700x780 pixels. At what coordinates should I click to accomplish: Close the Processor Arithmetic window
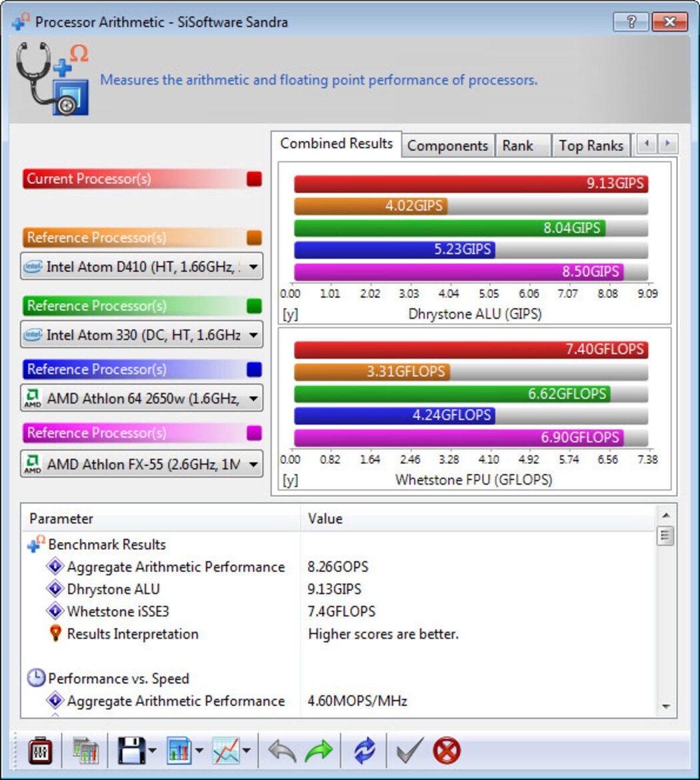click(669, 22)
